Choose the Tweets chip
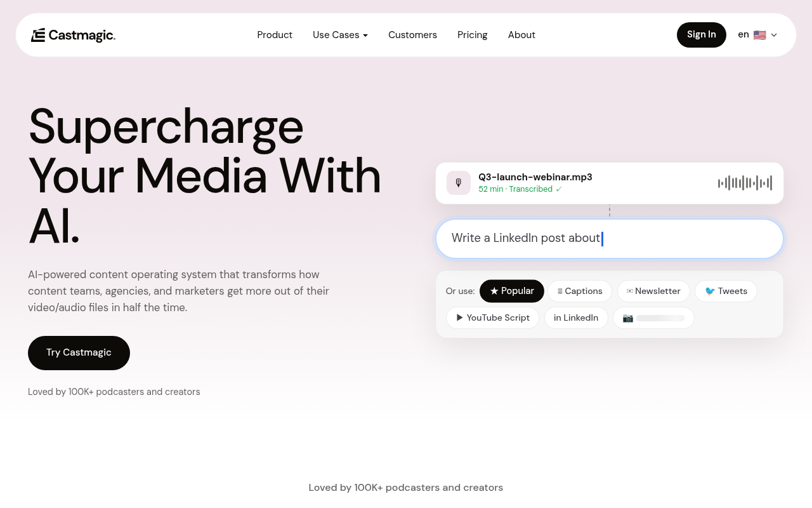Screen dimensions: 812x508 (x=726, y=291)
